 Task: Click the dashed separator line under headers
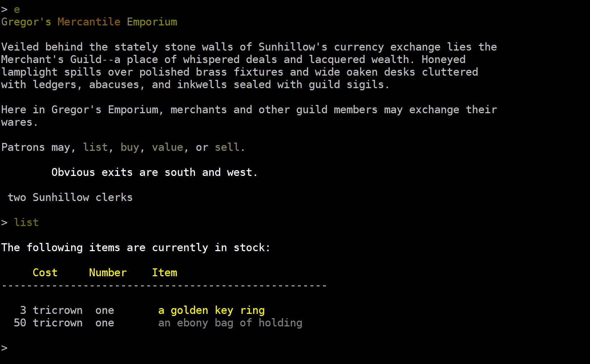[x=164, y=286]
